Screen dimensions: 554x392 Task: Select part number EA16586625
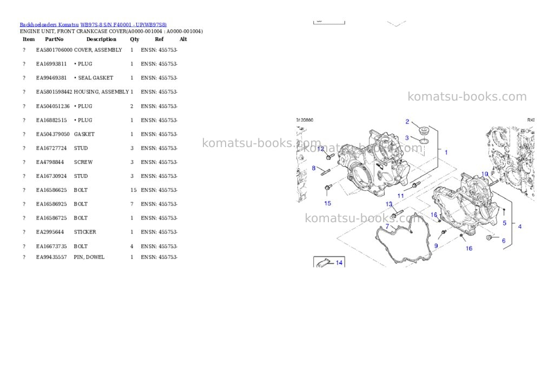pyautogui.click(x=51, y=190)
